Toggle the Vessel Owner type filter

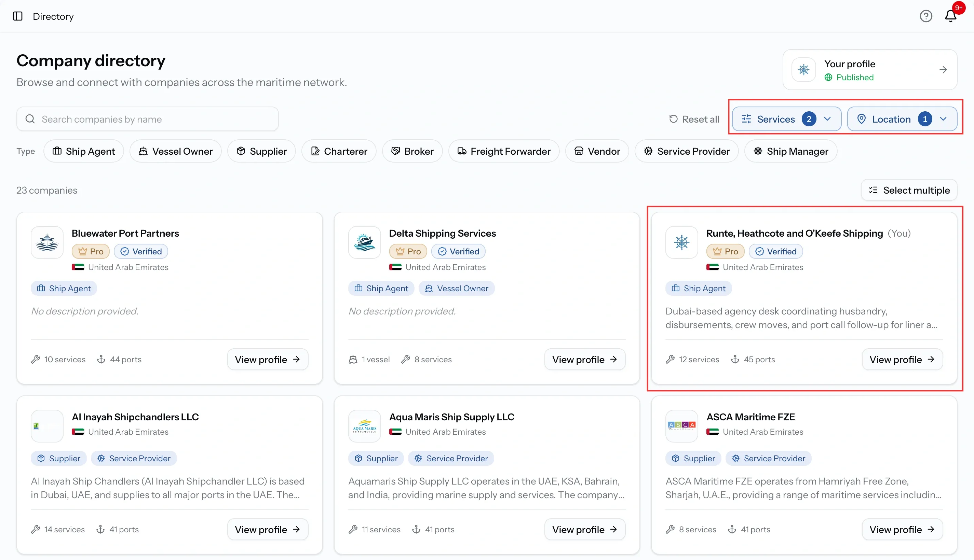pyautogui.click(x=175, y=151)
